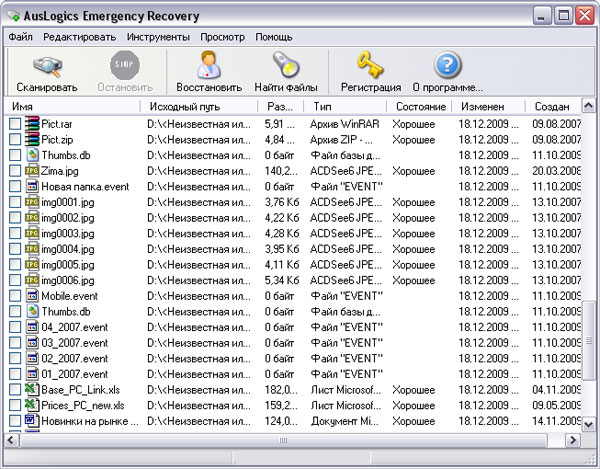Click the horizontal scrollbar thumb

(x=283, y=440)
